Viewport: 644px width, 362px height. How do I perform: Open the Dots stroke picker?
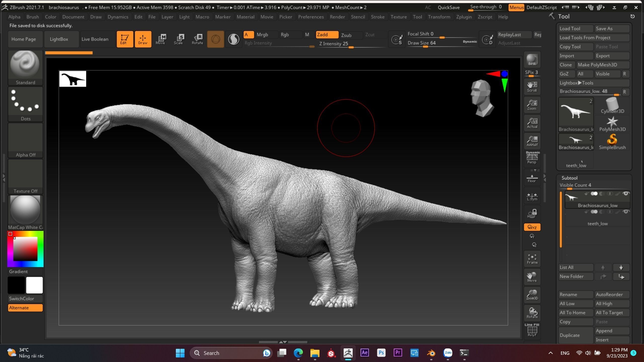point(25,104)
